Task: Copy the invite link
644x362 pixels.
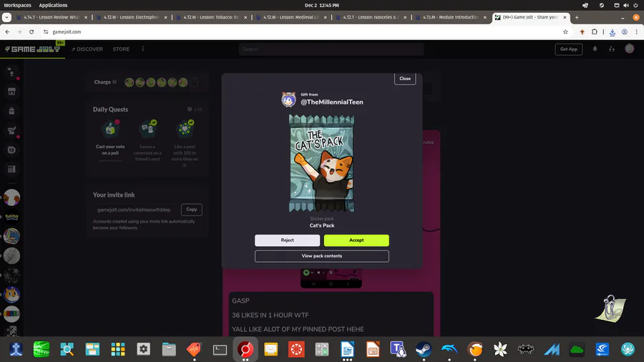Action: pos(191,210)
